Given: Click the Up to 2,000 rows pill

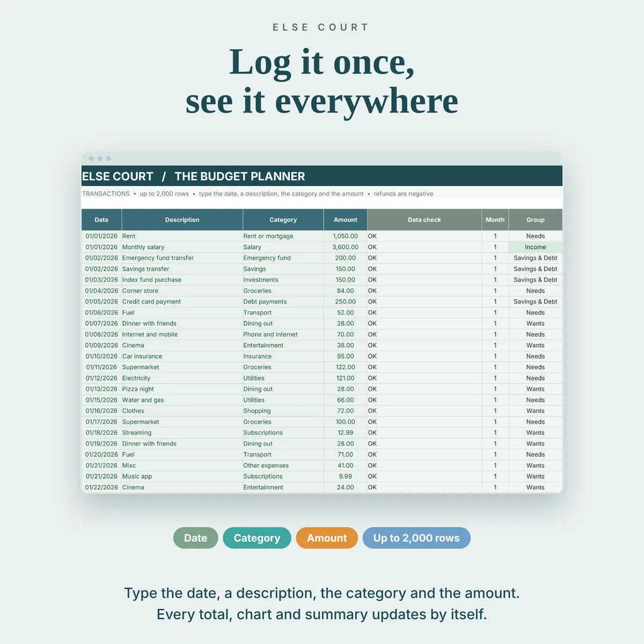Looking at the screenshot, I should (416, 538).
